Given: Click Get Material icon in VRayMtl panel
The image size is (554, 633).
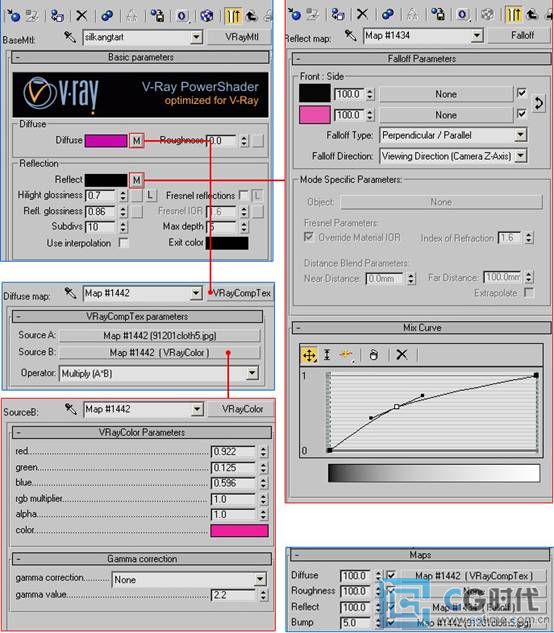Looking at the screenshot, I should point(13,16).
